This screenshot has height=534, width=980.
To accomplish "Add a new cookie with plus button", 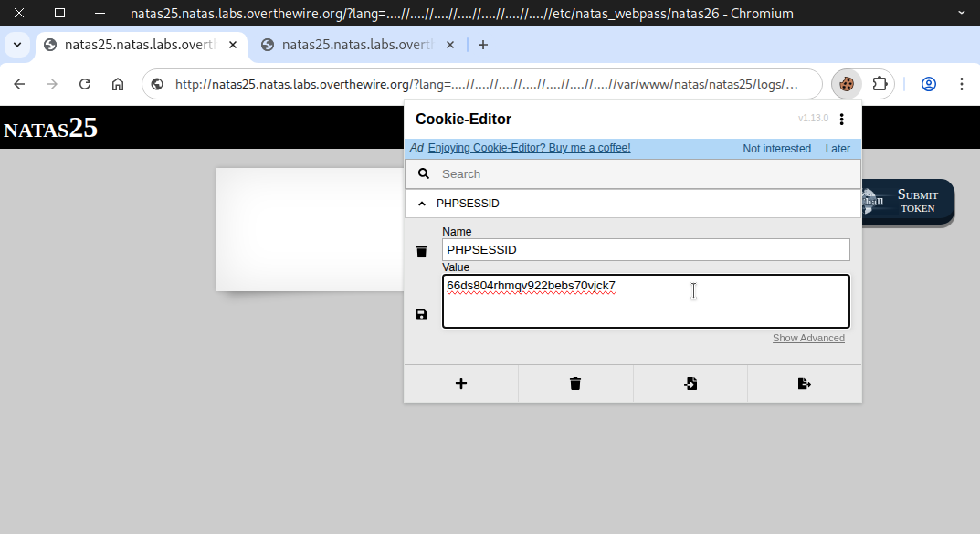I will pyautogui.click(x=461, y=384).
